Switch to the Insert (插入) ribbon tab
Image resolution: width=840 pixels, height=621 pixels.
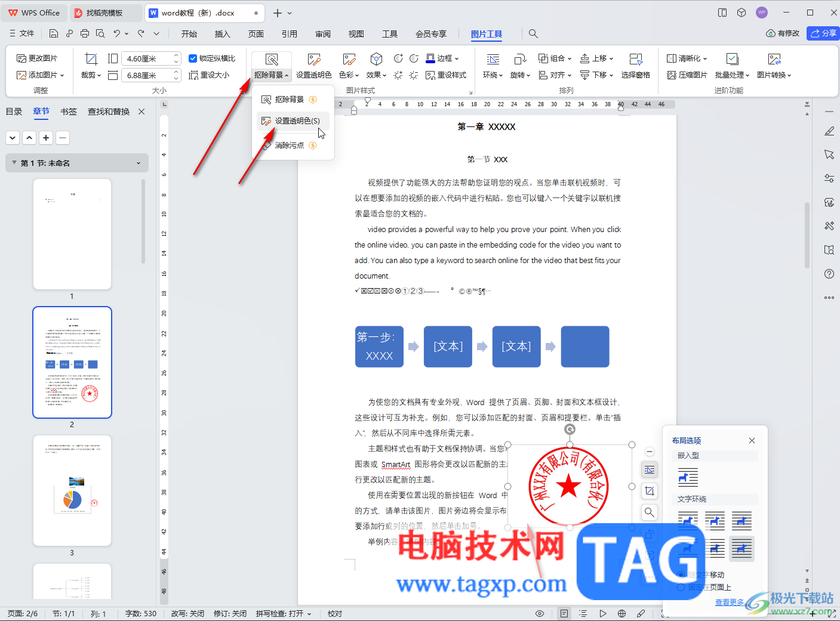pos(222,34)
